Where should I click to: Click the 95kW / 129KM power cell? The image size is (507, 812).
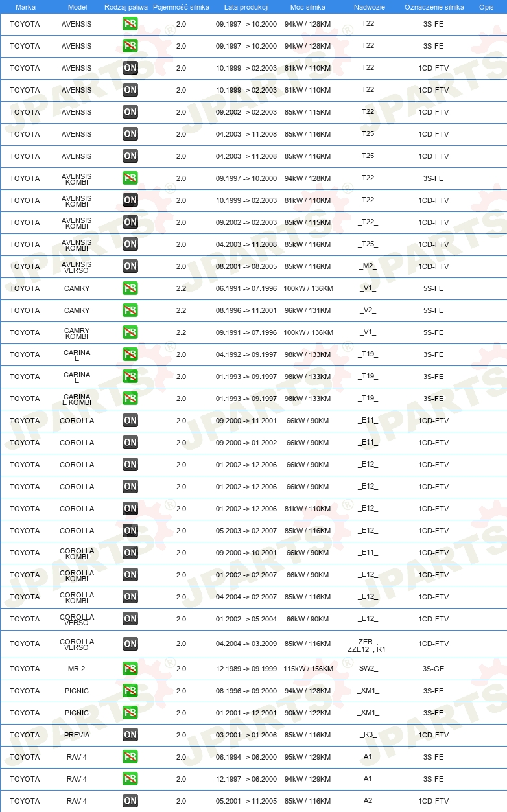click(x=308, y=757)
